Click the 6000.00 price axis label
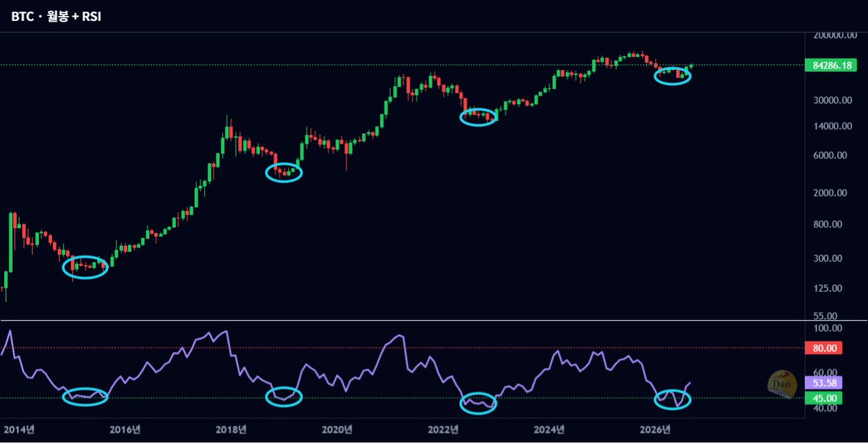The image size is (868, 443). coord(830,156)
